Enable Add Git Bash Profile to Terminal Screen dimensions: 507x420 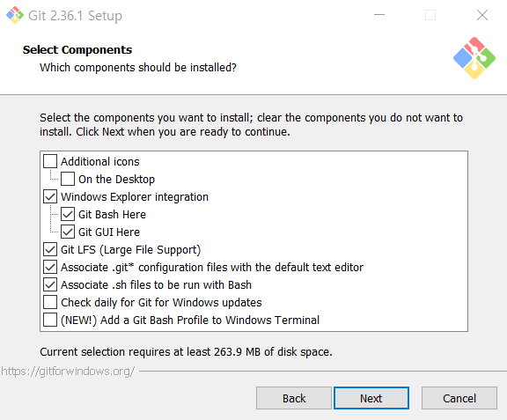click(50, 320)
